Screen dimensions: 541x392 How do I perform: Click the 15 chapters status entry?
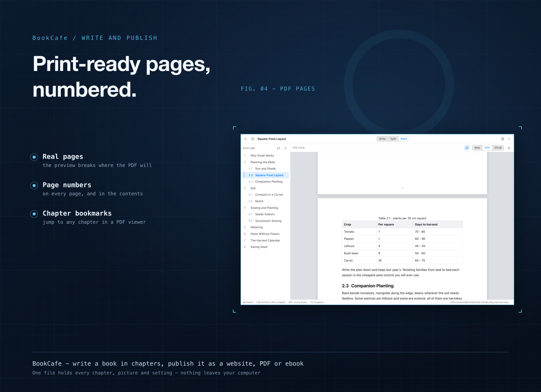tap(317, 302)
